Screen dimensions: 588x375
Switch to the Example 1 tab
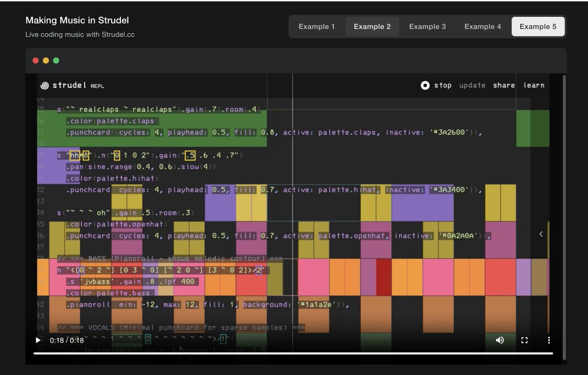tap(317, 26)
